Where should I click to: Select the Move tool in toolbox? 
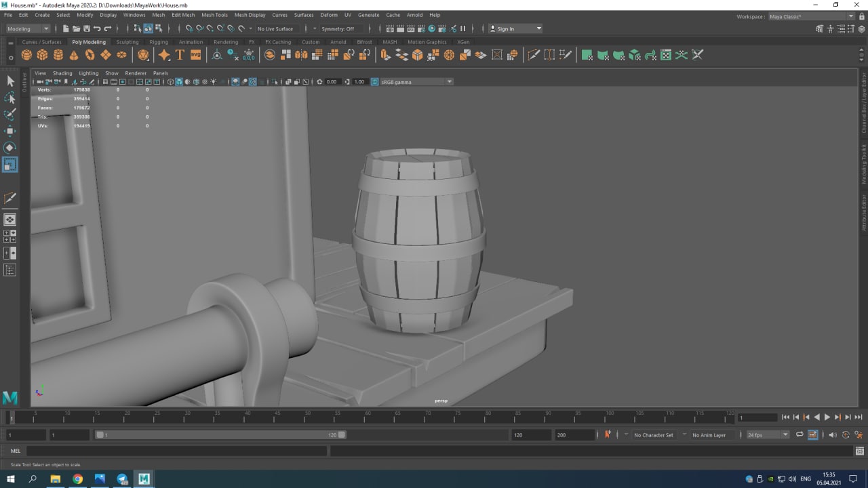coord(10,131)
